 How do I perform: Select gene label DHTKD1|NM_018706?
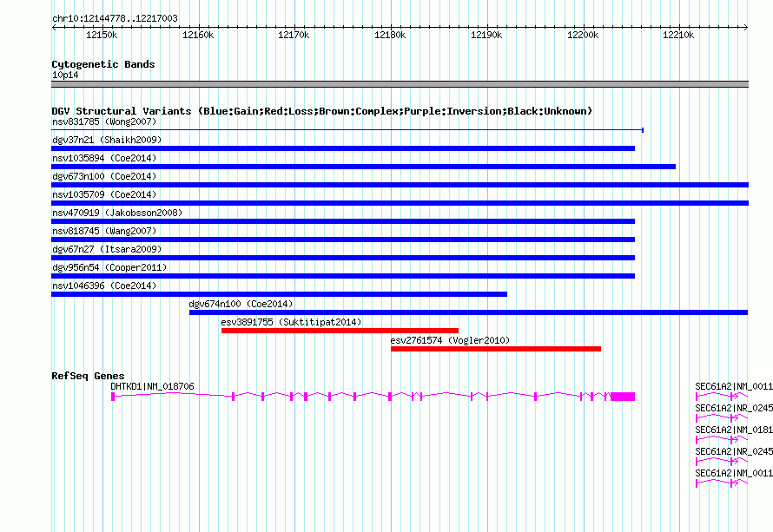[152, 387]
